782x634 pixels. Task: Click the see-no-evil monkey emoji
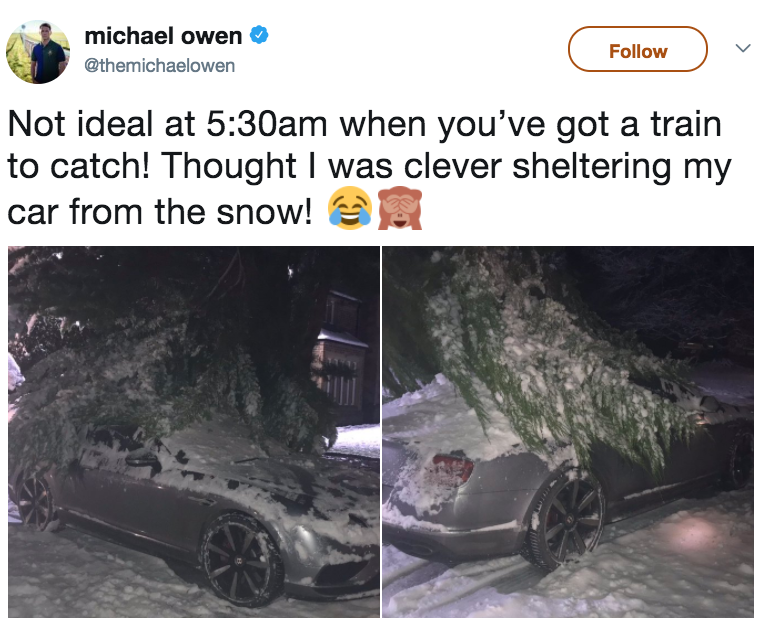400,208
